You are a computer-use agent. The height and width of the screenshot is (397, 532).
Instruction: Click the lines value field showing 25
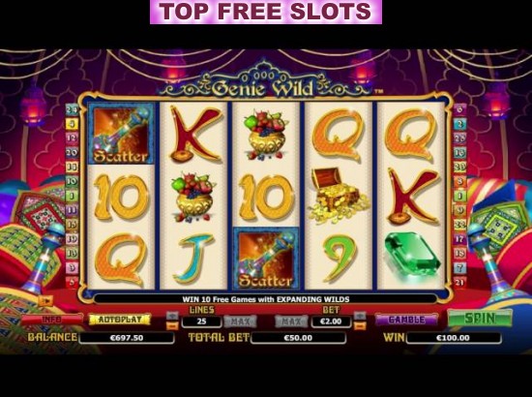(201, 321)
